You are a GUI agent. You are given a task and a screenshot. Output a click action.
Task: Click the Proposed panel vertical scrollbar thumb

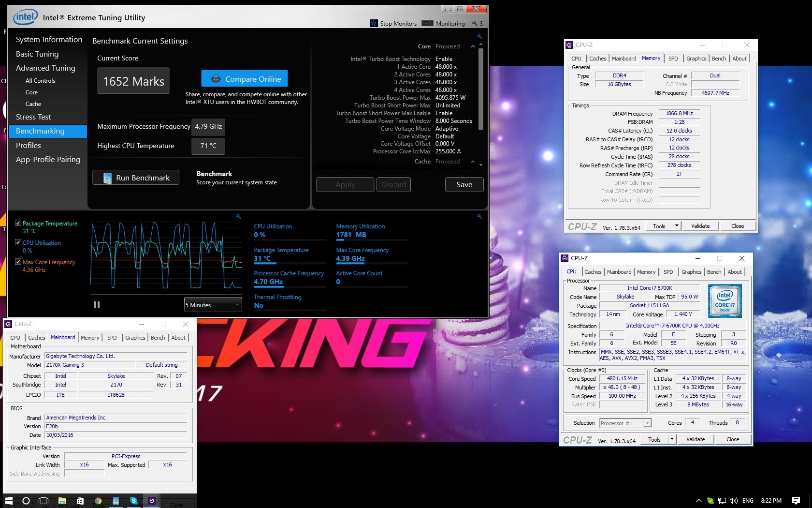[x=480, y=89]
